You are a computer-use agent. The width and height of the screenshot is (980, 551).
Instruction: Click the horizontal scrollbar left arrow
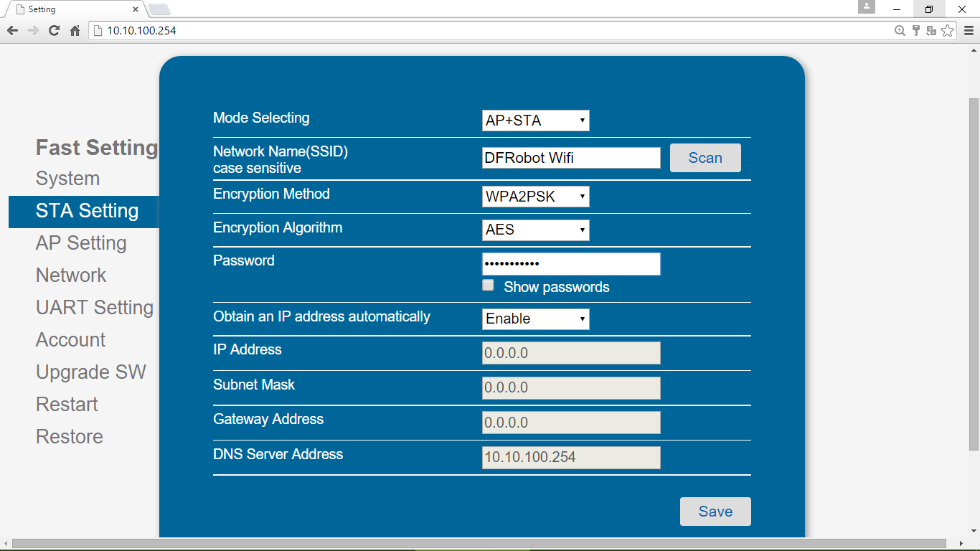coord(6,544)
